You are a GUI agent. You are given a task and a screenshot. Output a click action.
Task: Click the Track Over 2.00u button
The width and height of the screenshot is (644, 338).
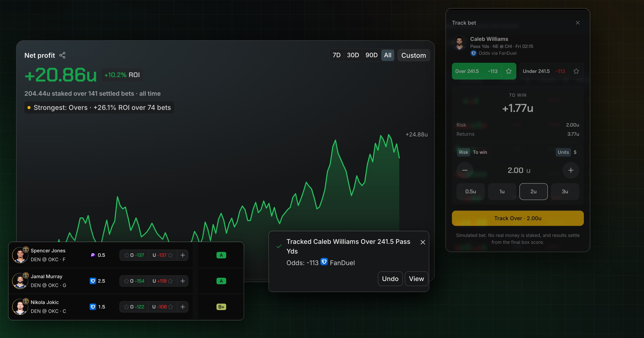pos(518,218)
